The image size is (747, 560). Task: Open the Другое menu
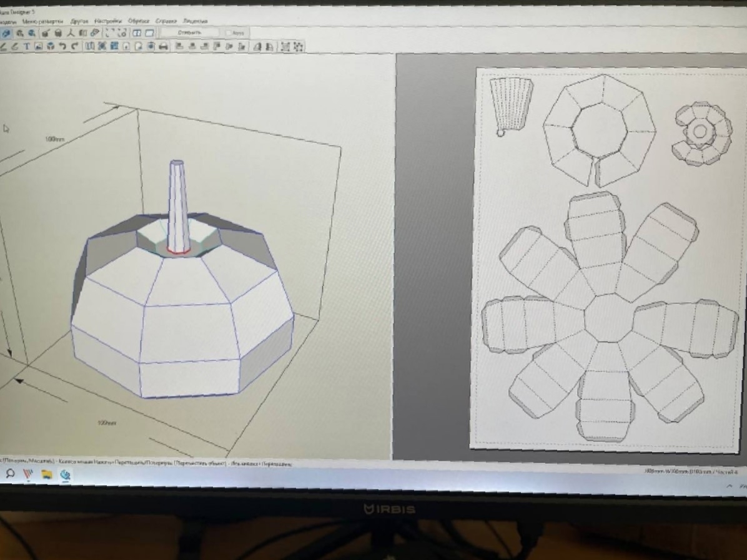coord(80,21)
